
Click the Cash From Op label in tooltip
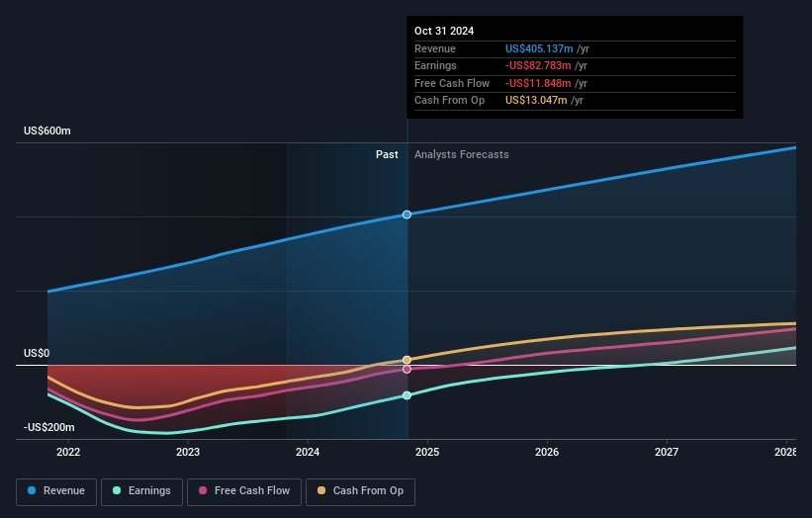[449, 101]
